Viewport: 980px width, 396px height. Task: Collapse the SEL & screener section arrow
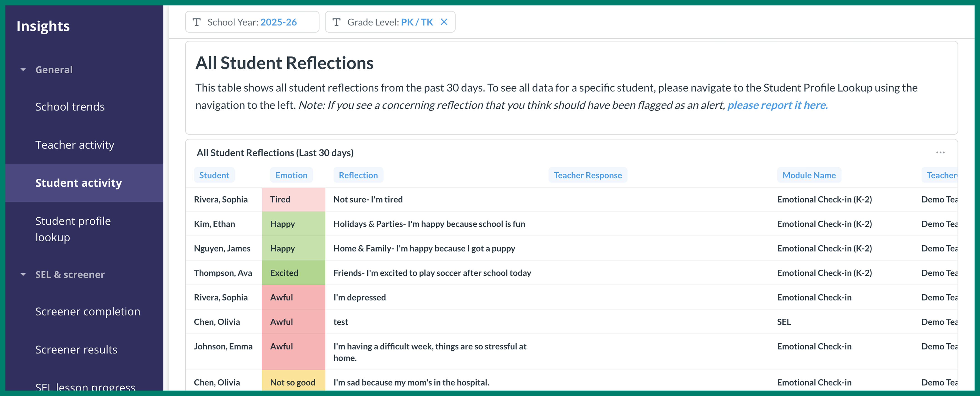(x=23, y=274)
